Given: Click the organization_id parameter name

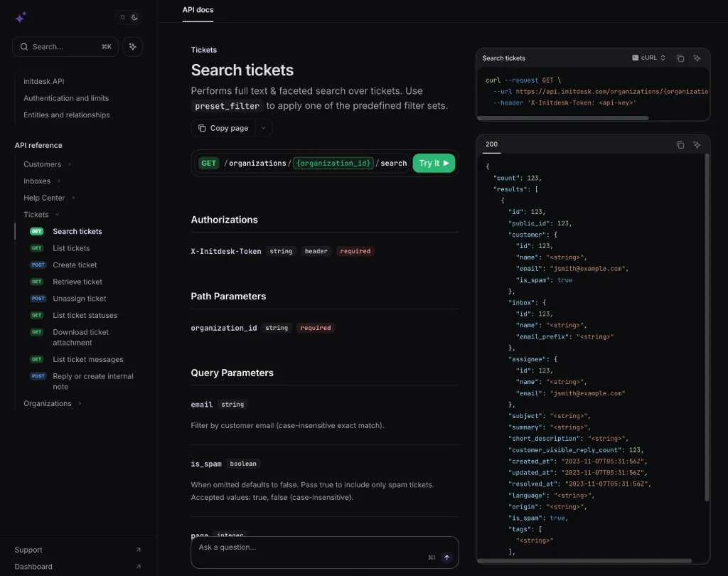Looking at the screenshot, I should click(224, 328).
